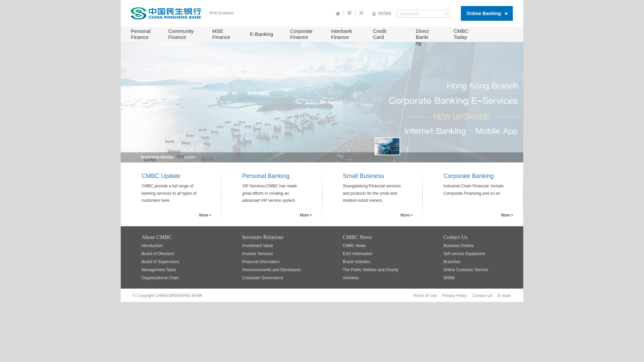The width and height of the screenshot is (644, 362).
Task: Click More under Corporate Banking
Action: coord(507,215)
